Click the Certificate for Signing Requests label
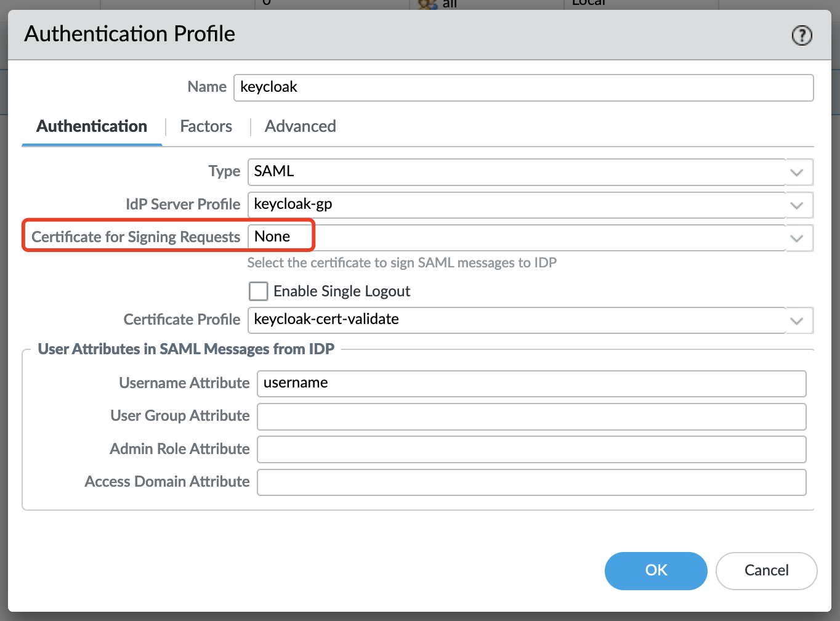840x621 pixels. 136,237
